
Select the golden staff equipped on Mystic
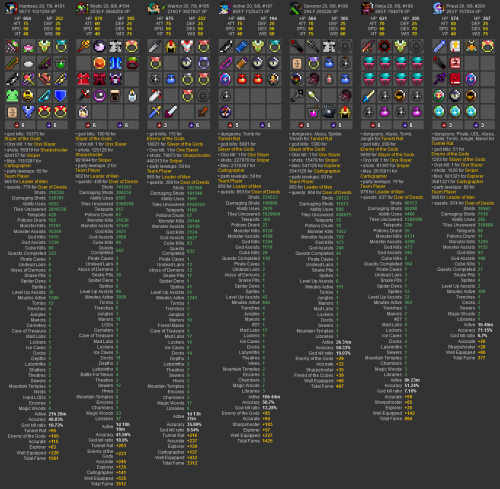83,47
